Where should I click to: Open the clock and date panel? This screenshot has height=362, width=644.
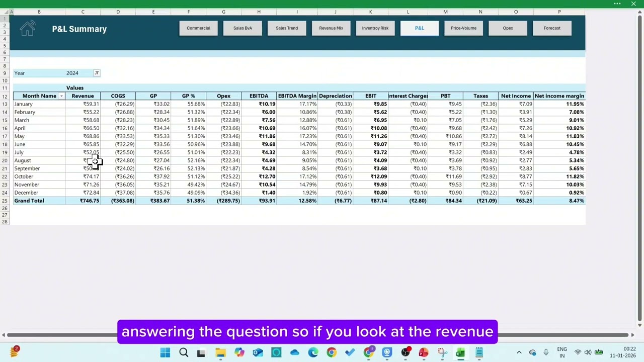coord(622,352)
